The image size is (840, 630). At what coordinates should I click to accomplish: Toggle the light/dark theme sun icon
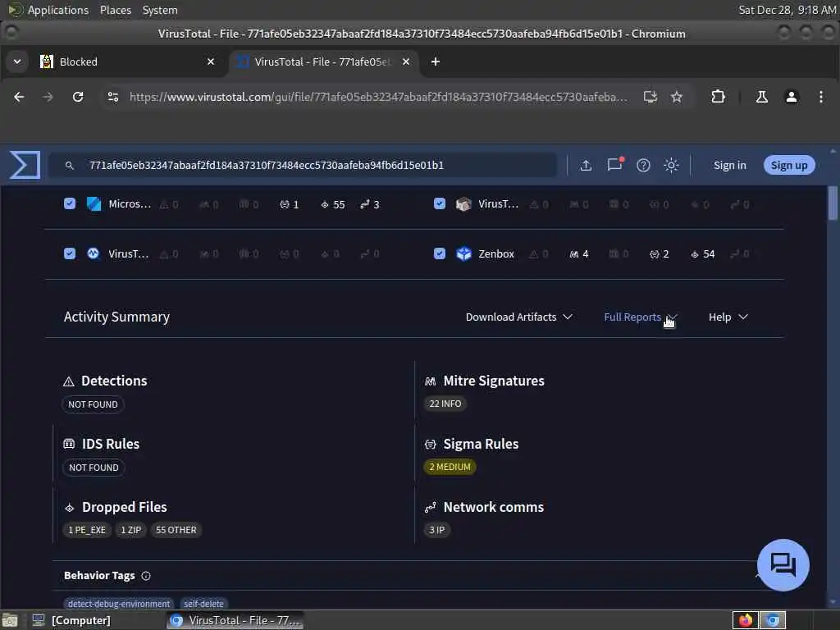(671, 166)
